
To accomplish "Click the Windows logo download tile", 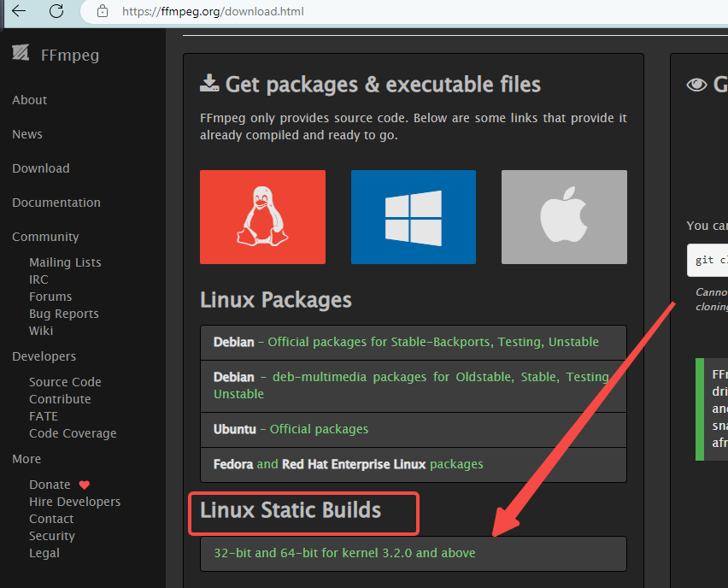I will coord(413,217).
